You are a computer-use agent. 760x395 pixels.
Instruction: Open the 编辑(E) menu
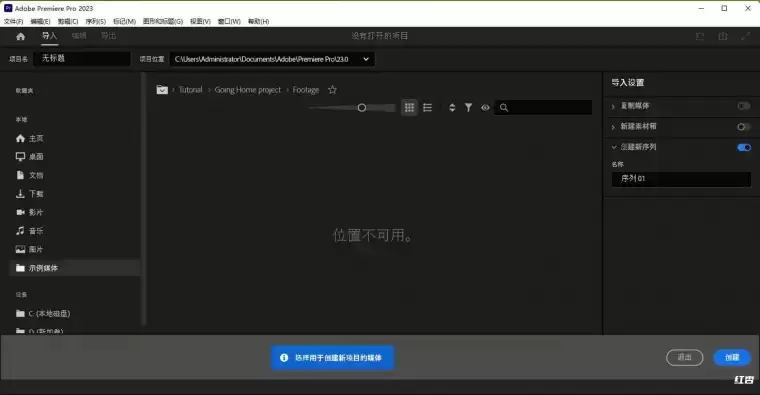(40, 21)
